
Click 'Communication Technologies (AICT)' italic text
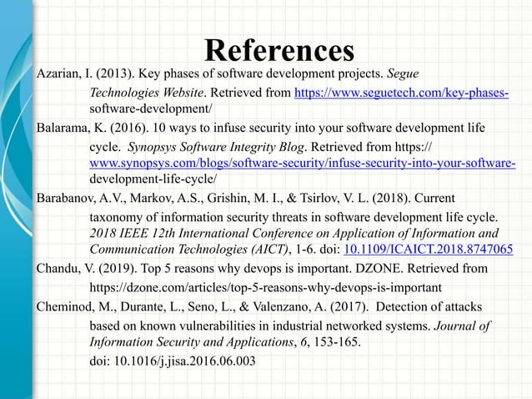(x=189, y=250)
